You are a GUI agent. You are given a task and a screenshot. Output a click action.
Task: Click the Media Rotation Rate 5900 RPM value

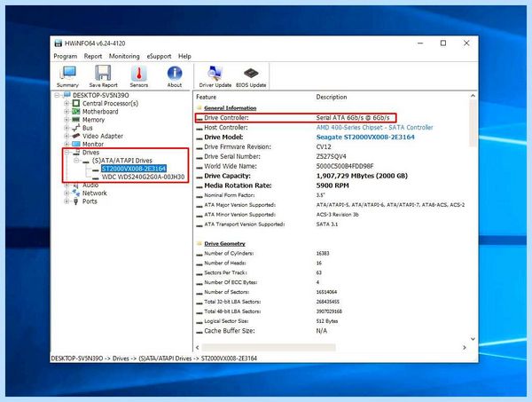332,185
